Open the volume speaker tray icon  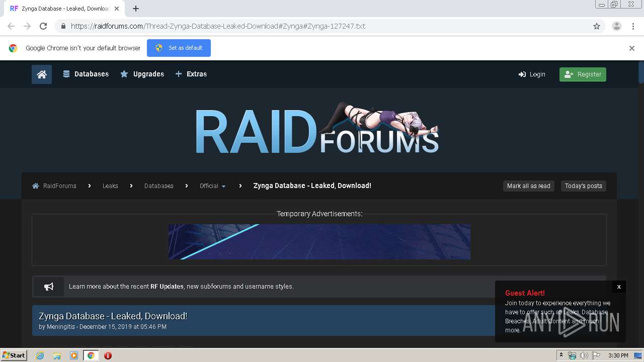point(584,355)
